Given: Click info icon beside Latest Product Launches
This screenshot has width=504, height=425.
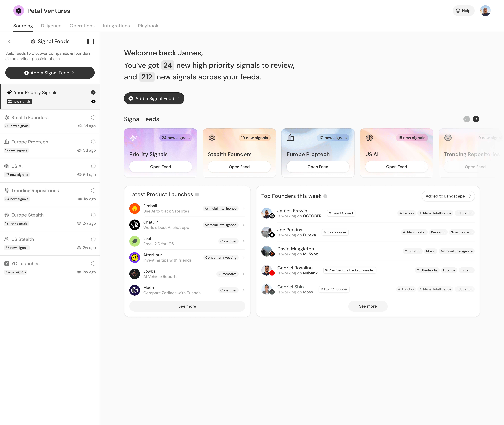Looking at the screenshot, I should [x=197, y=194].
